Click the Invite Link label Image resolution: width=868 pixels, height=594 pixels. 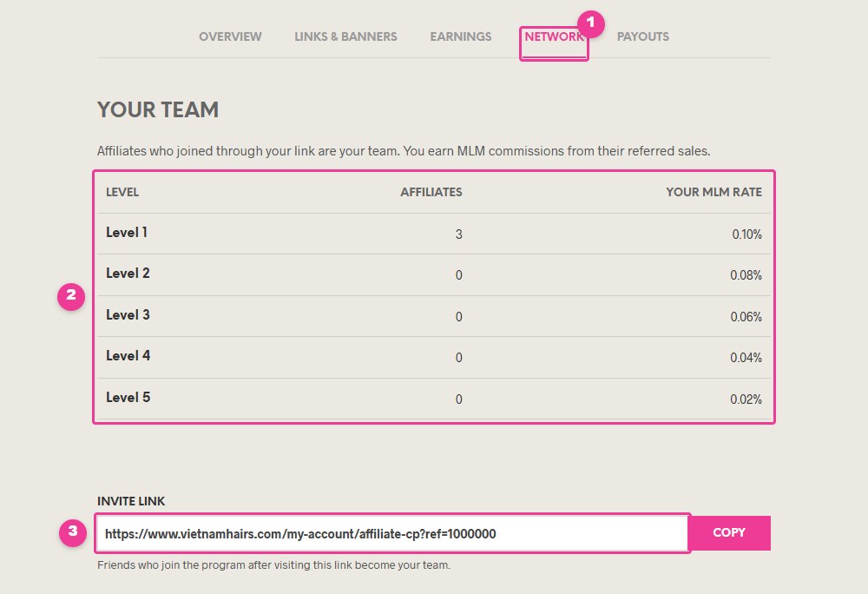131,501
